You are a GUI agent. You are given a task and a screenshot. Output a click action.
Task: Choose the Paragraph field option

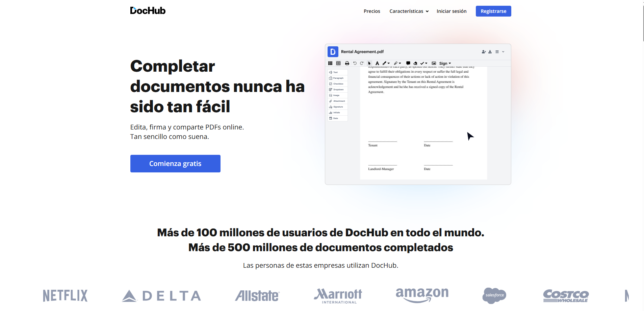point(338,78)
